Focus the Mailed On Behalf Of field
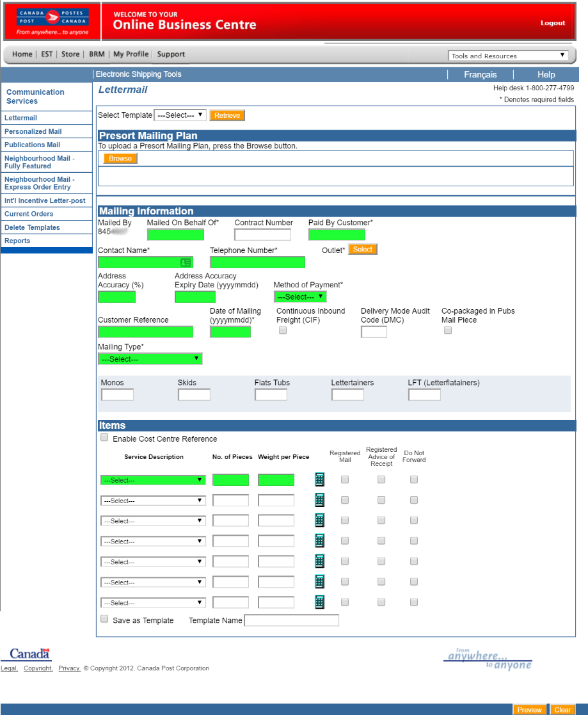Viewport: 588px width, 715px height. click(x=175, y=234)
